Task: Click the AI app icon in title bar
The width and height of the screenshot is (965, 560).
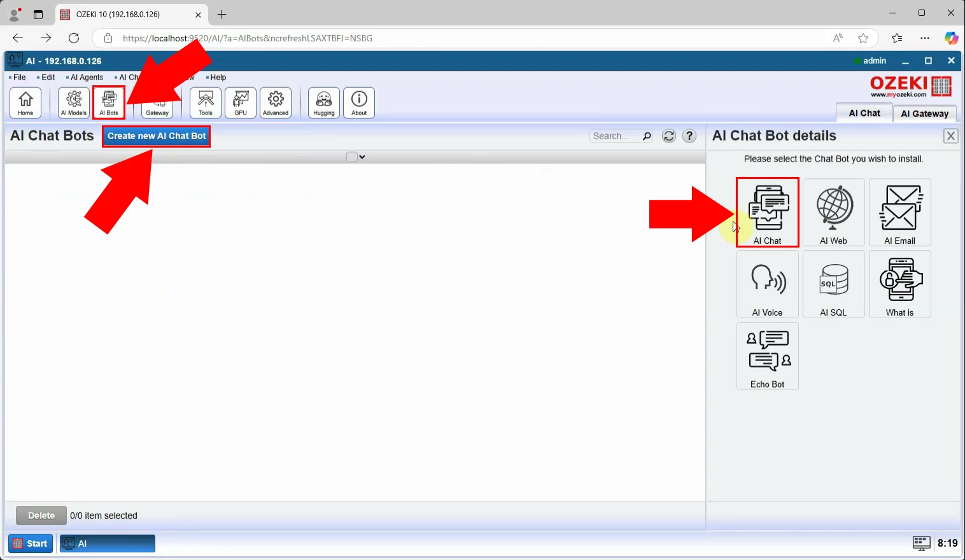Action: point(15,60)
